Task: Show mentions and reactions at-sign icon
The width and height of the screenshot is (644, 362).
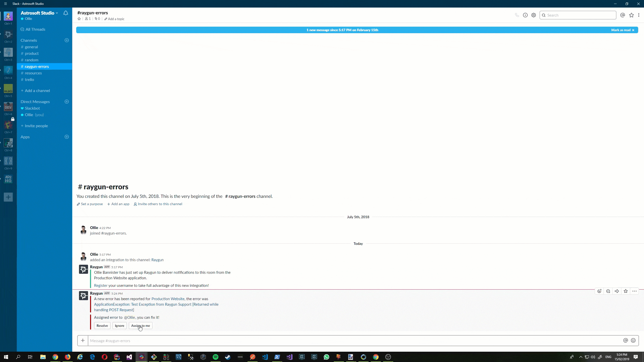Action: 623,15
